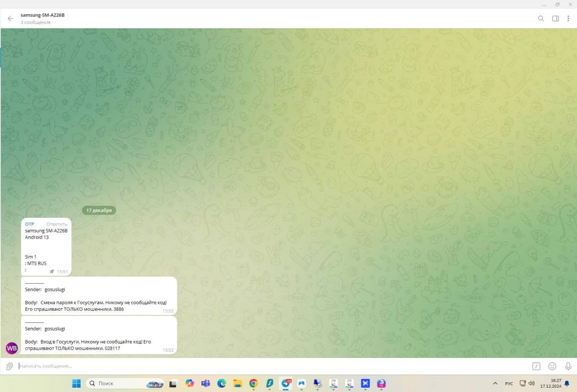Click the pin icon in the OTP message
The image size is (577, 392).
coord(52,272)
